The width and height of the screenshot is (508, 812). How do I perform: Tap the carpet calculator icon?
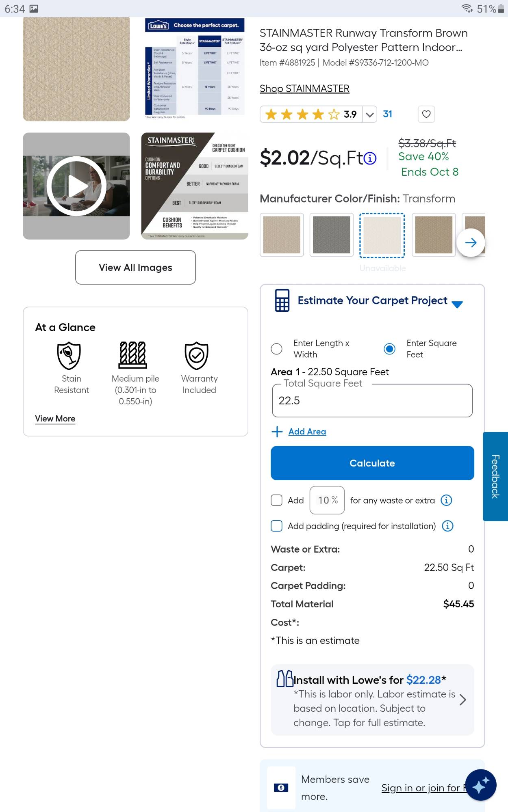point(282,300)
